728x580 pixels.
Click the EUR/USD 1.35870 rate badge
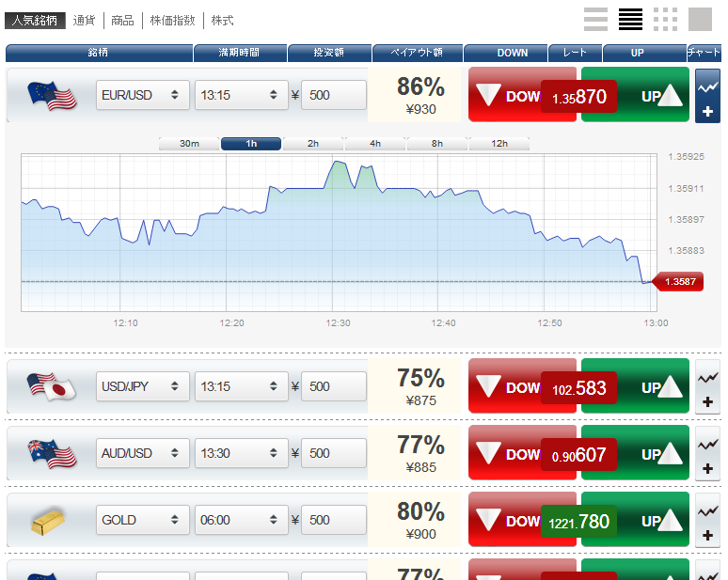pyautogui.click(x=579, y=97)
